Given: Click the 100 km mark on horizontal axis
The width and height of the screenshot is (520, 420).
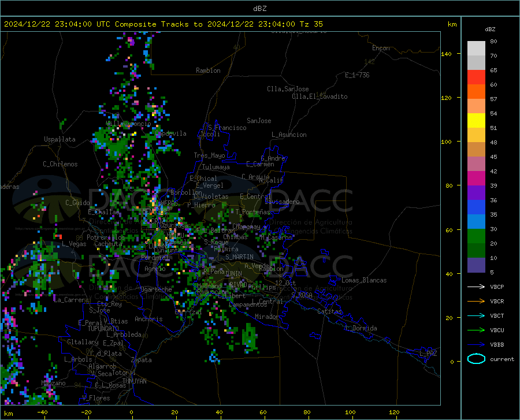Looking at the screenshot, I should coord(350,412).
